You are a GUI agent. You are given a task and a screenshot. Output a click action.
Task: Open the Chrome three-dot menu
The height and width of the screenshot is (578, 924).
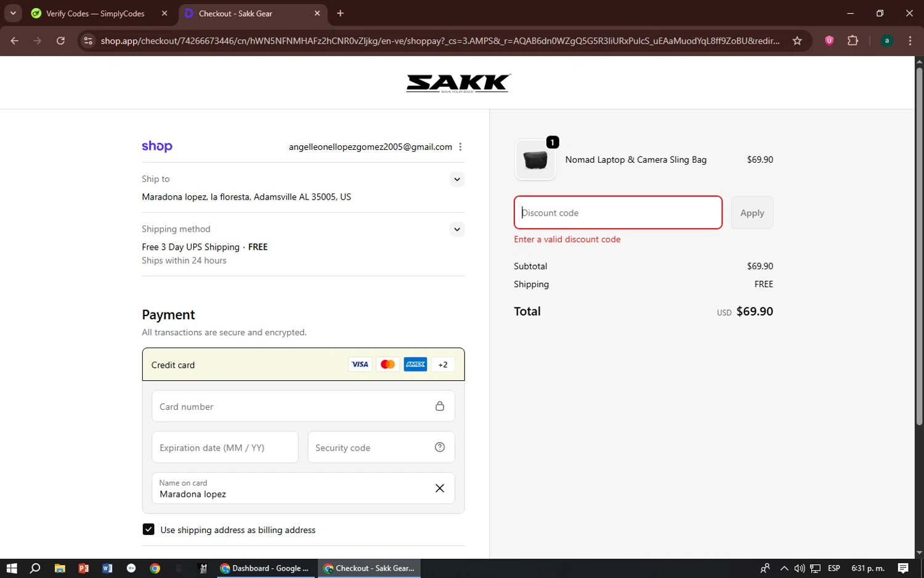click(x=910, y=41)
